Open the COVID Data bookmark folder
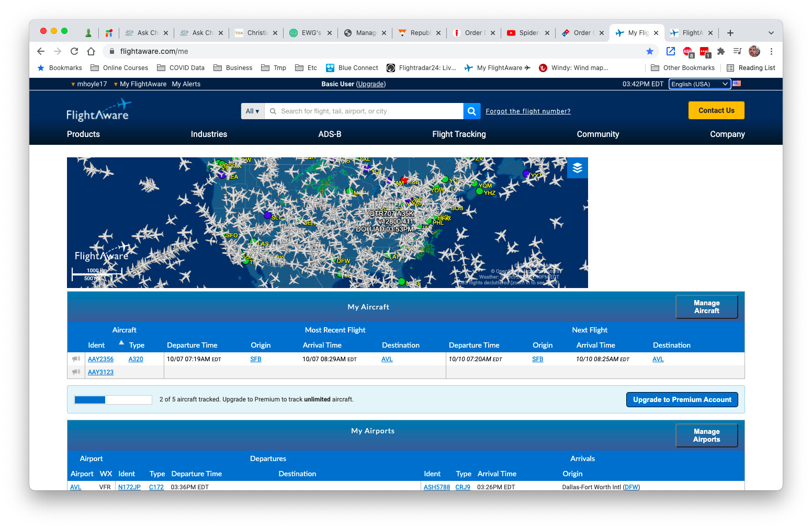Image resolution: width=812 pixels, height=529 pixels. 181,68
